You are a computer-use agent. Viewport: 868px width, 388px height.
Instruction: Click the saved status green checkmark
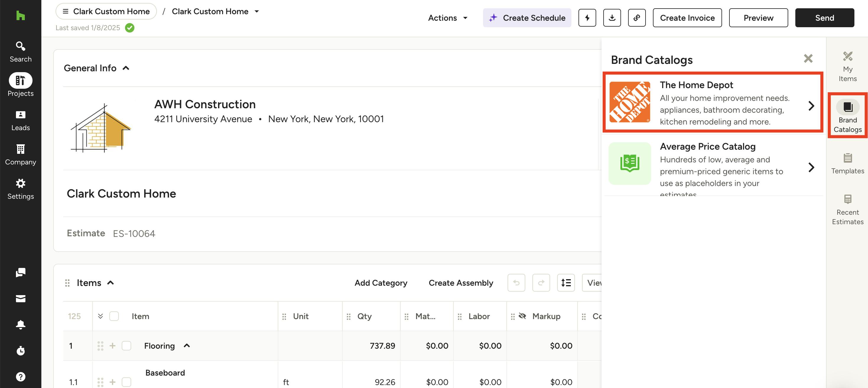(129, 28)
